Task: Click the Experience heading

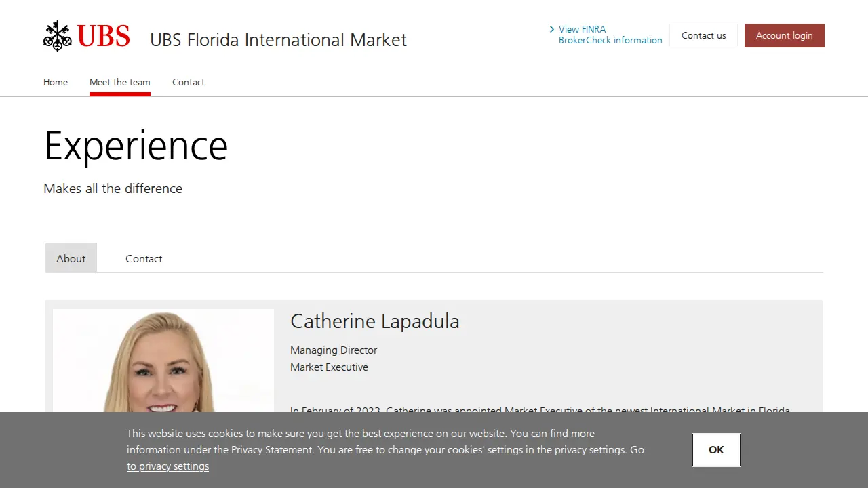Action: coord(136,146)
